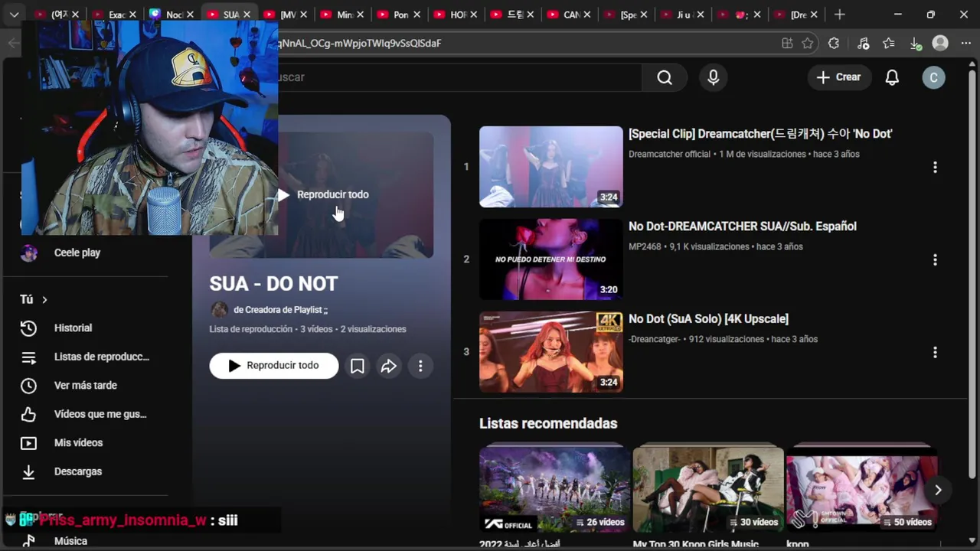
Task: Share the SUA - DO NOT playlist
Action: (389, 366)
